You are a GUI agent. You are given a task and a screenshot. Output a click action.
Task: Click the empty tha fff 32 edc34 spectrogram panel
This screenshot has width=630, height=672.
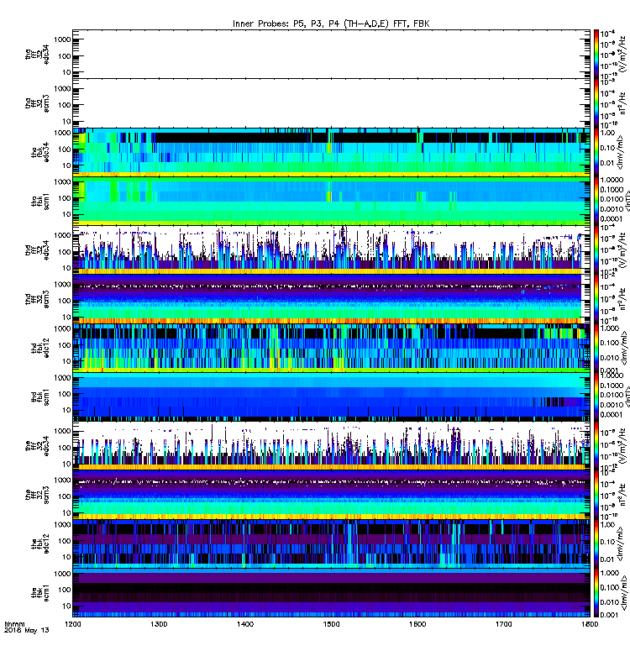331,54
